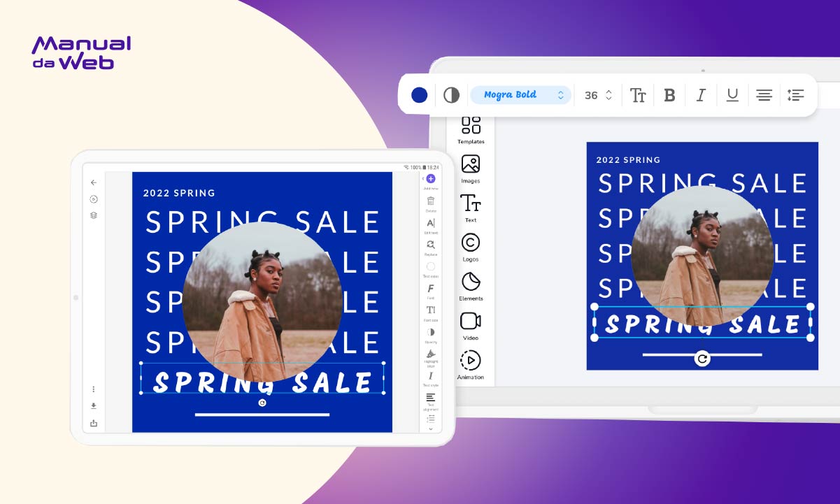Select the circular photo on laptop canvas

tap(702, 256)
